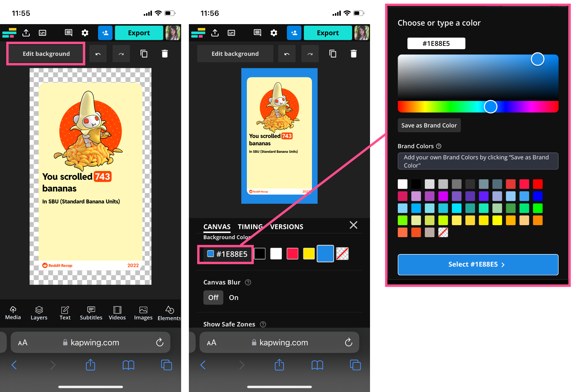Open the Subtitles panel
Image resolution: width=572 pixels, height=392 pixels.
point(91,313)
